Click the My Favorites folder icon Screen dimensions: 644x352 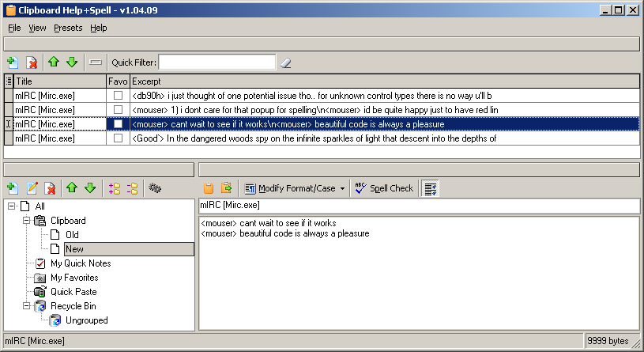click(x=40, y=278)
